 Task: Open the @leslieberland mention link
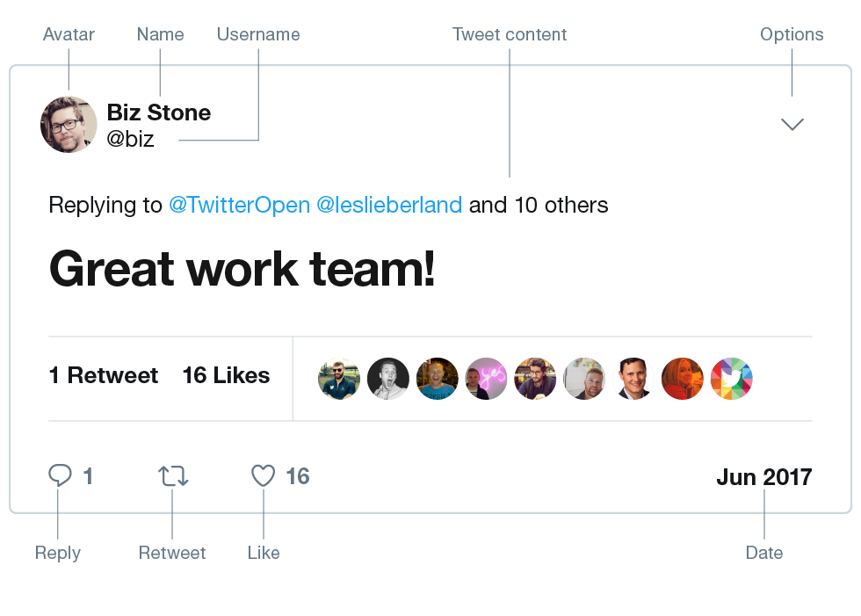point(388,206)
